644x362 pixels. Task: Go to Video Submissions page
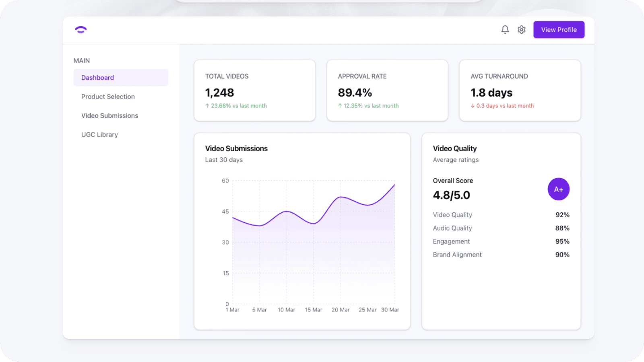109,115
